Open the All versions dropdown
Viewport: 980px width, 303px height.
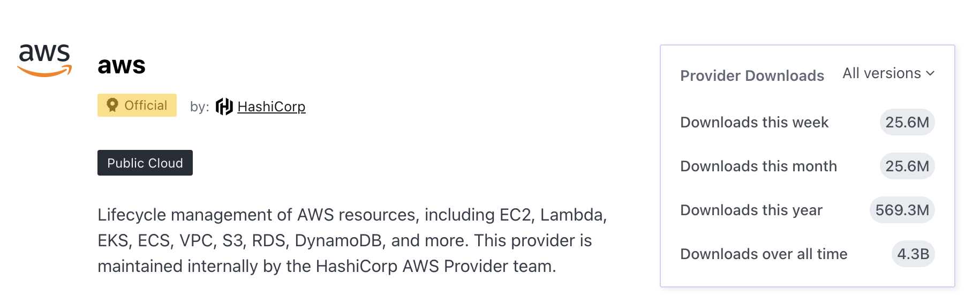[x=888, y=73]
